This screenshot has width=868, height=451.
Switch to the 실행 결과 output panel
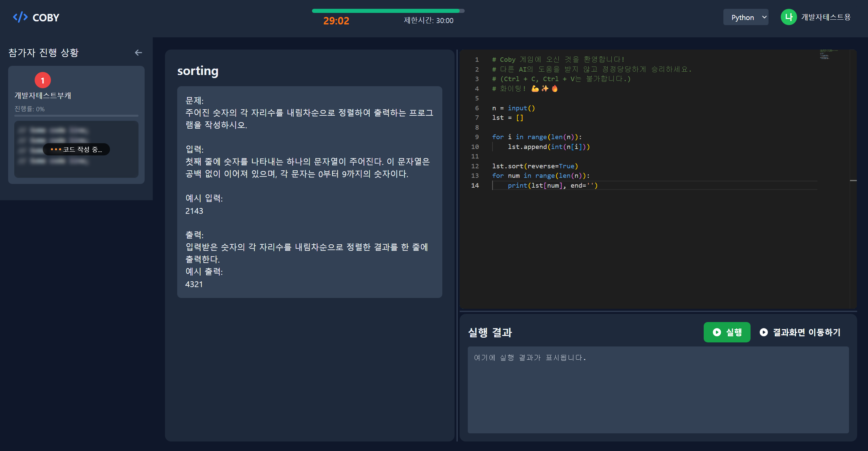491,332
